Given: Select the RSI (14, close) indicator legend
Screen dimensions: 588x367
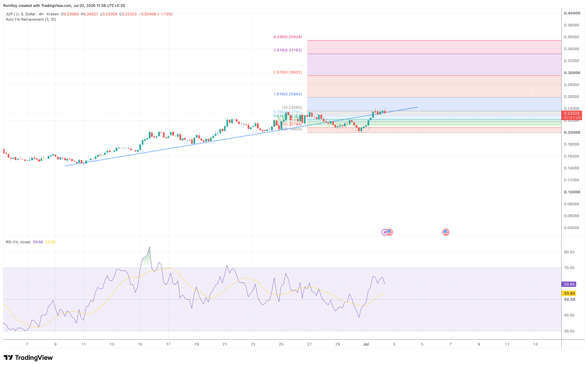Looking at the screenshot, I should pos(18,242).
